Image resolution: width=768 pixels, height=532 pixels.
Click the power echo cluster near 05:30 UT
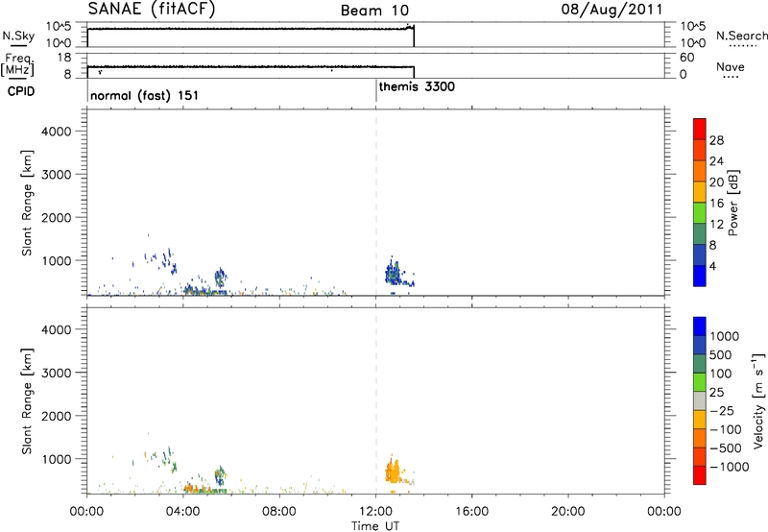(221, 278)
